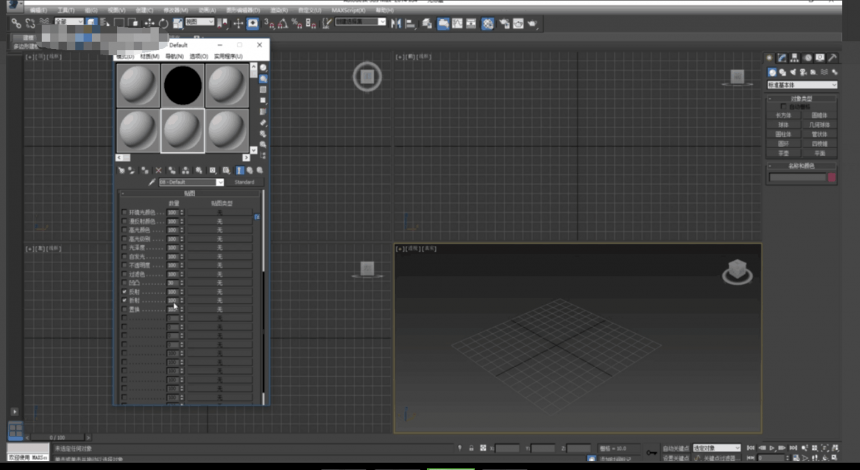Open the Modify tab in command panel
The height and width of the screenshot is (470, 860).
pyautogui.click(x=782, y=58)
